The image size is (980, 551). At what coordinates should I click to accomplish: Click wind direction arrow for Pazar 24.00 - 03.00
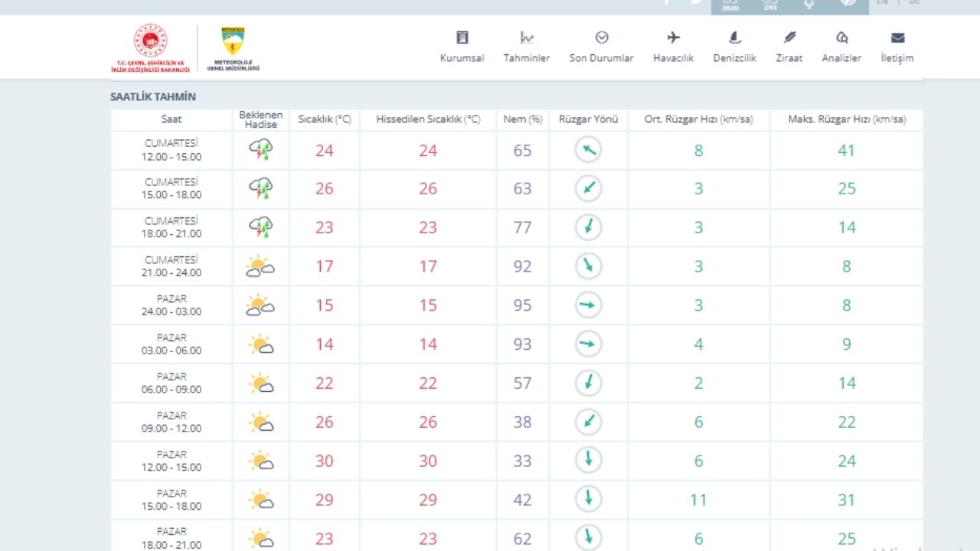pyautogui.click(x=588, y=305)
